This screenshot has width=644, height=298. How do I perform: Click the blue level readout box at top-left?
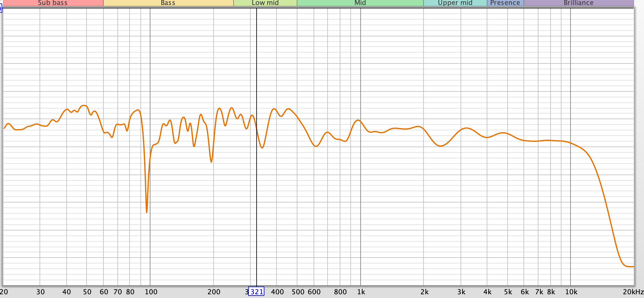point(1,8)
